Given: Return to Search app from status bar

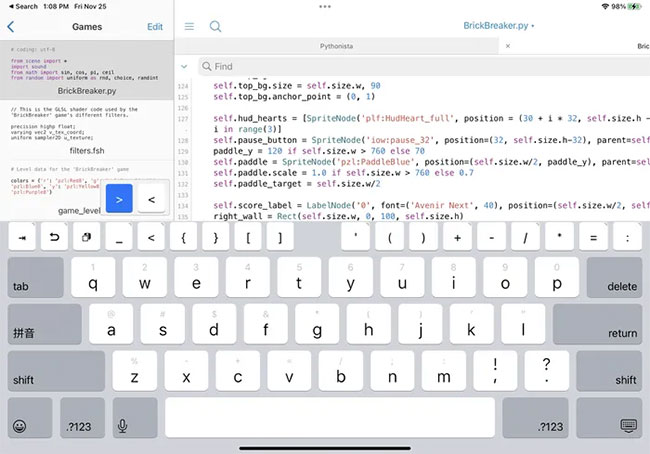Looking at the screenshot, I should click(23, 7).
